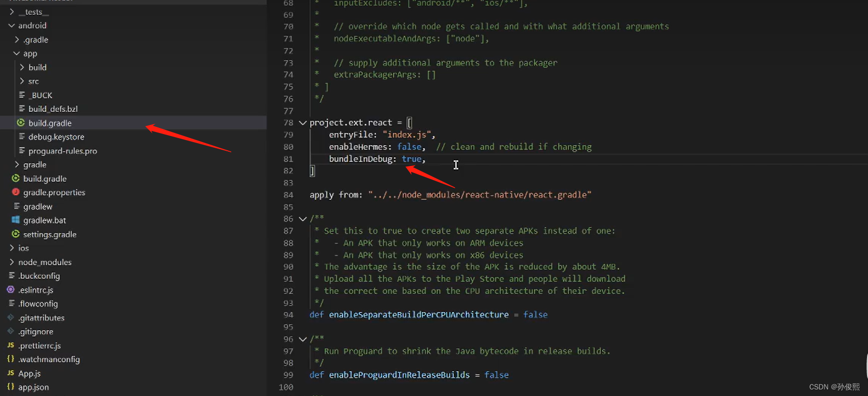
Task: Click the JS icon of App.js
Action: [11, 373]
